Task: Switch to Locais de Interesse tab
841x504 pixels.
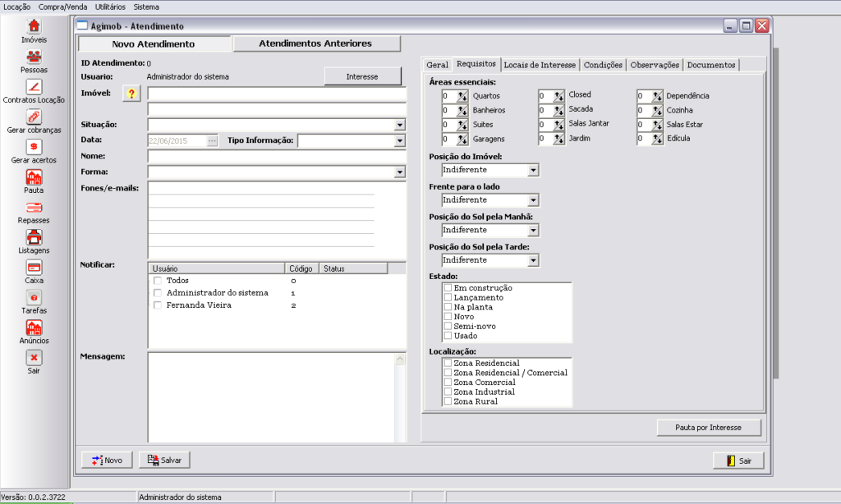Action: pyautogui.click(x=540, y=65)
